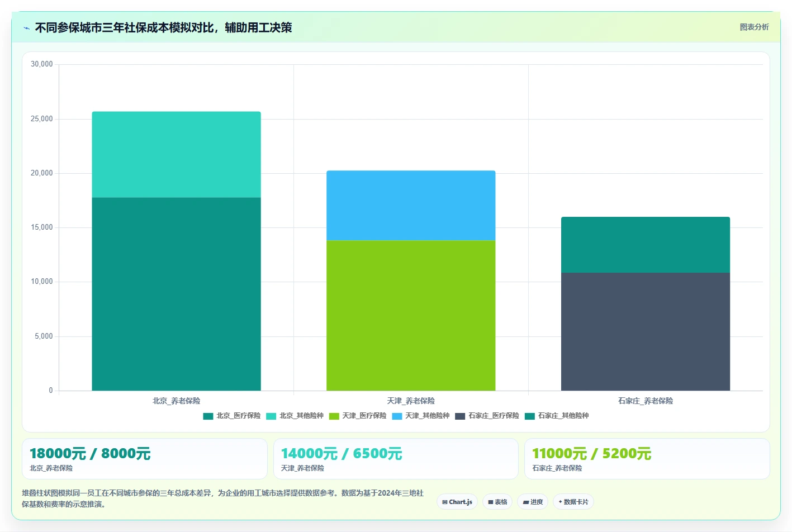
Task: Select the Chart.js tag button
Action: coord(457,502)
